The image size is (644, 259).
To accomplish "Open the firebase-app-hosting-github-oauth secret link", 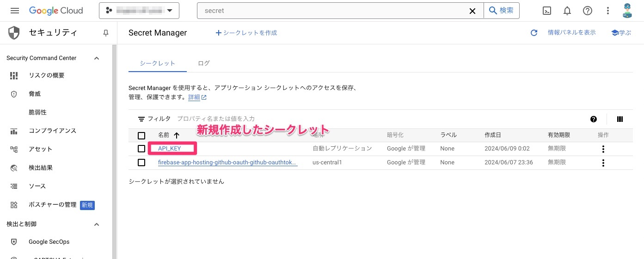I will pos(227,163).
